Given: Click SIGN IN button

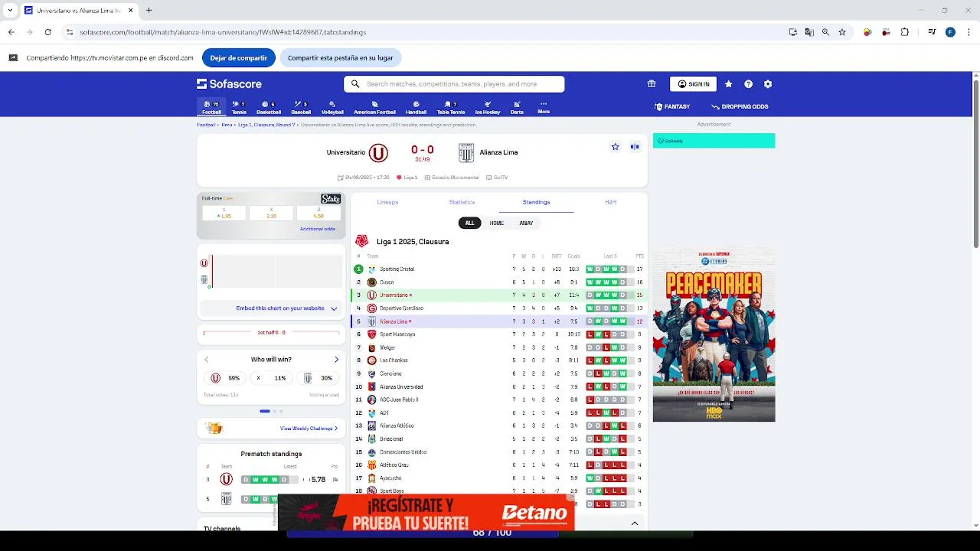Looking at the screenshot, I should 693,84.
